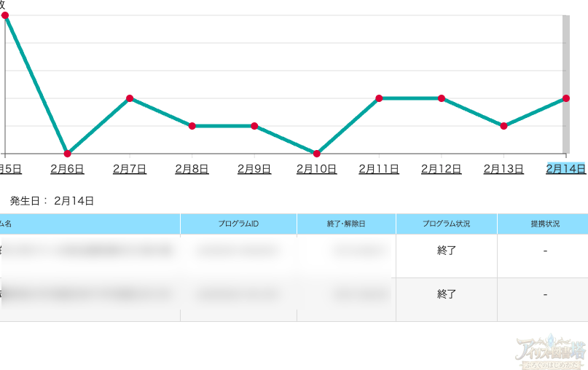Select the 2月8日 date label
This screenshot has height=370, width=588.
coord(192,169)
